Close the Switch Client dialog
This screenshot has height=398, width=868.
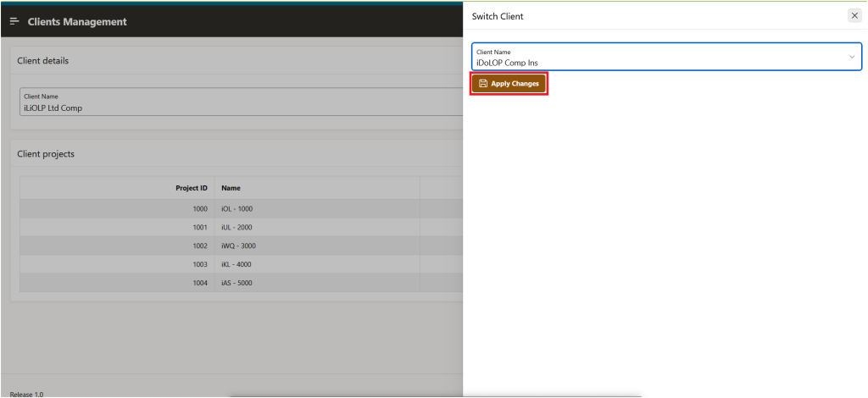click(854, 16)
